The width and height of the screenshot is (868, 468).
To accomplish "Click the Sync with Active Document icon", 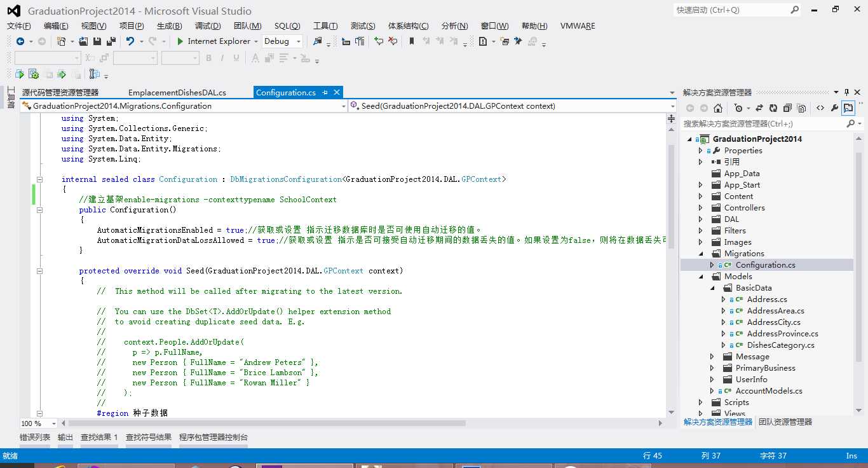I will coord(759,108).
